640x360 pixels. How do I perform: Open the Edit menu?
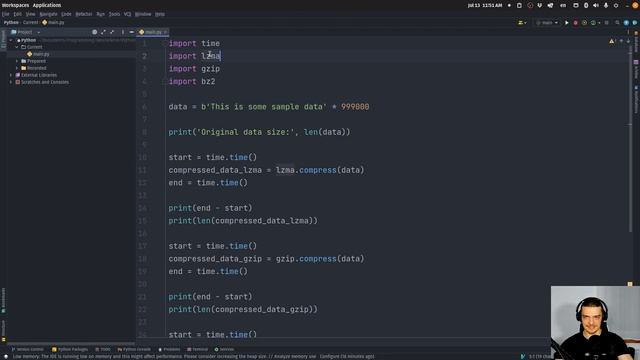(18, 14)
